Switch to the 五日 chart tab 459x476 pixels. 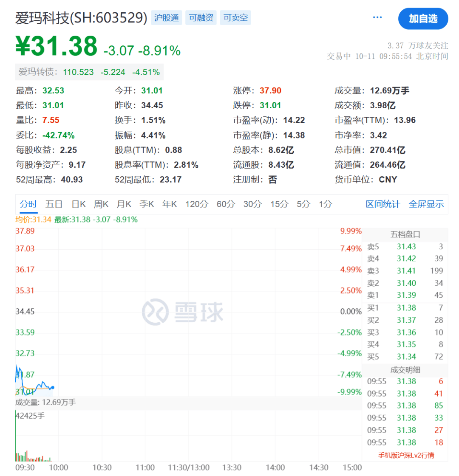point(54,204)
